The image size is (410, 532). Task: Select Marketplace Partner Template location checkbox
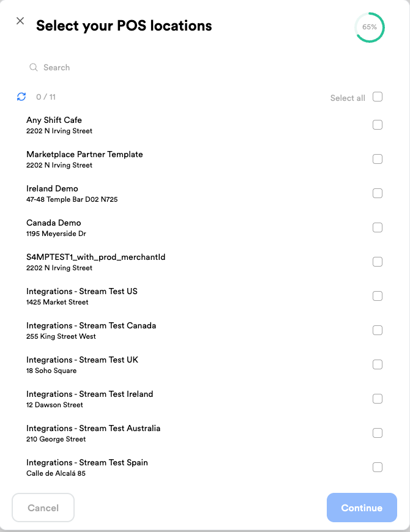[x=378, y=159]
